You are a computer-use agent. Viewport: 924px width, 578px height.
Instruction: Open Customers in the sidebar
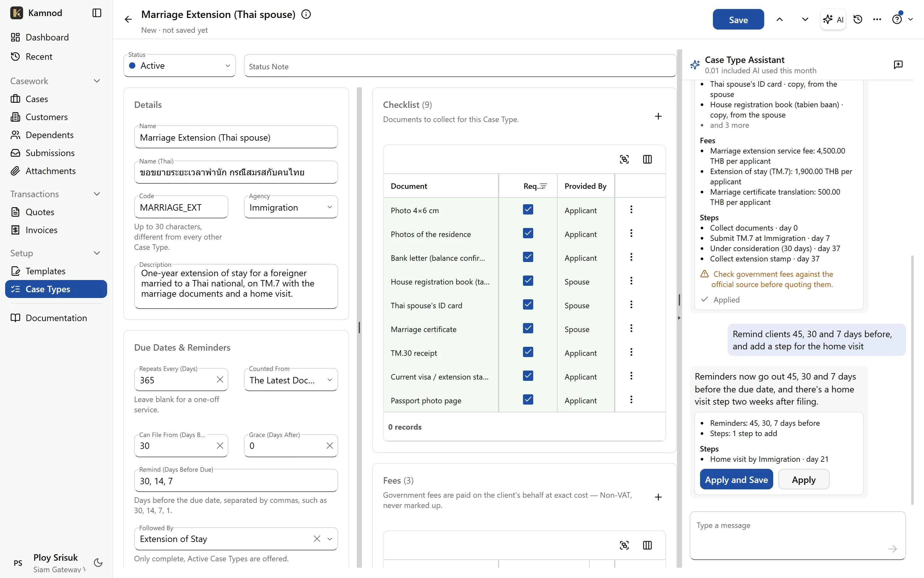(56, 117)
